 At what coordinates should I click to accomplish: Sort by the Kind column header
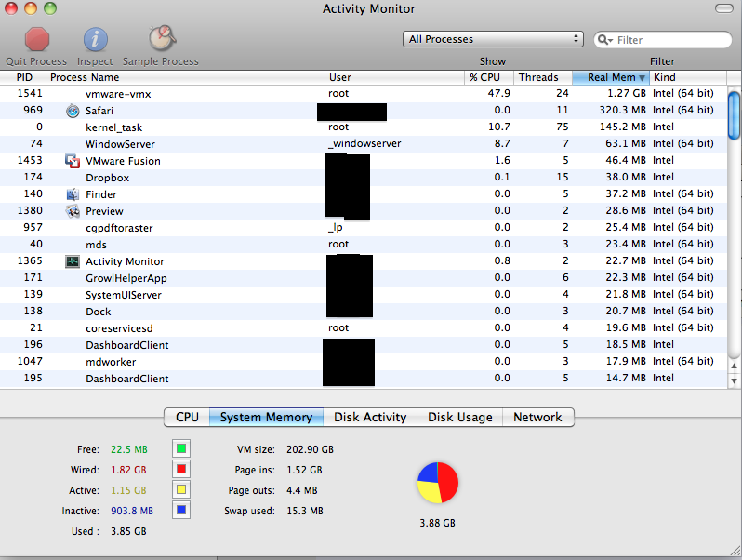pyautogui.click(x=688, y=77)
